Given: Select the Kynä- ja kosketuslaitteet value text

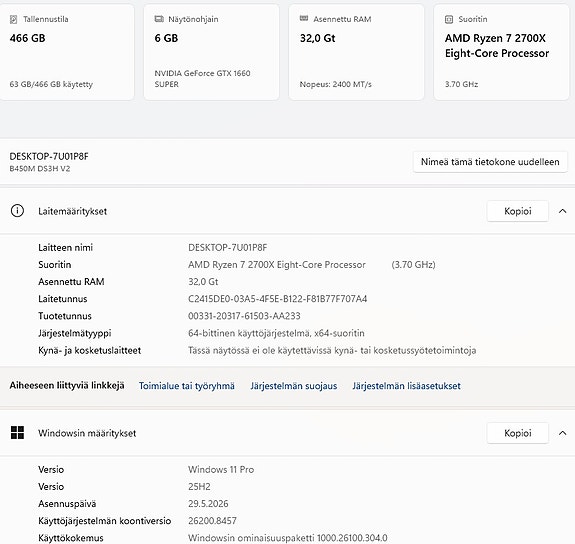Looking at the screenshot, I should pyautogui.click(x=332, y=351).
